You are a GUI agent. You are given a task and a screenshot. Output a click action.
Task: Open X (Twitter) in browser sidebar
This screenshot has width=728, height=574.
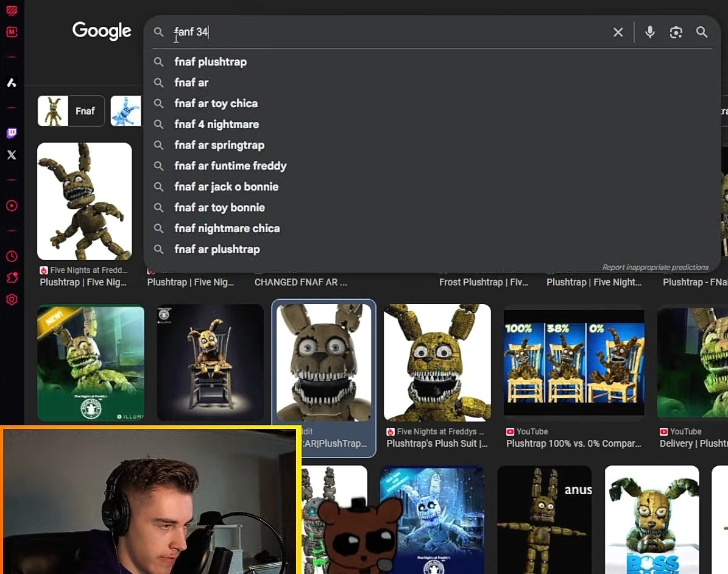point(12,155)
